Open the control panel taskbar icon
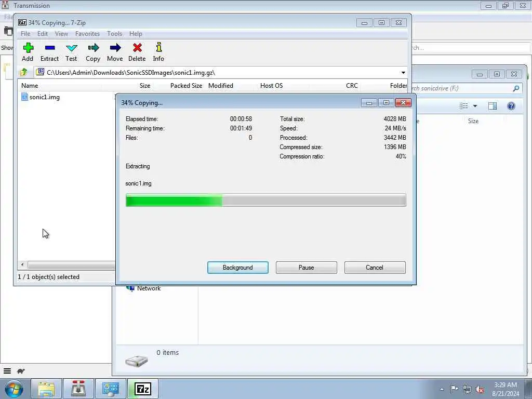Viewport: 532px width, 399px height. pyautogui.click(x=111, y=389)
